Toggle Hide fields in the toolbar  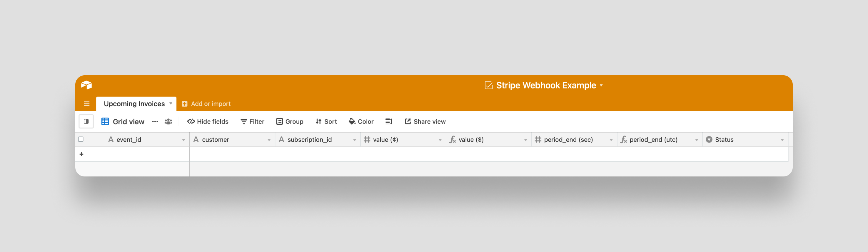coord(207,121)
